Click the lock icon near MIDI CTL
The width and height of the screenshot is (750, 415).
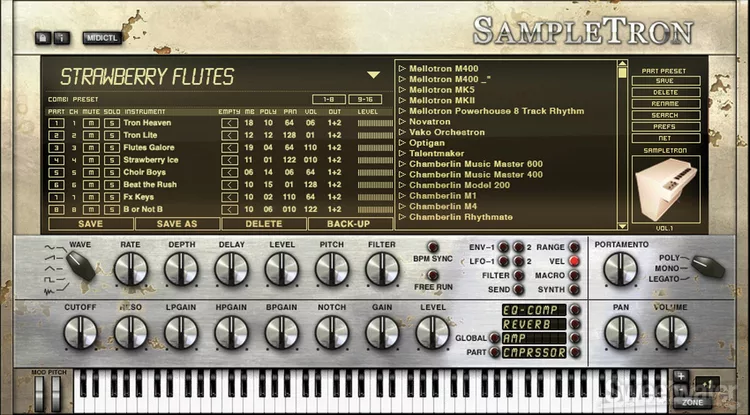coord(43,38)
